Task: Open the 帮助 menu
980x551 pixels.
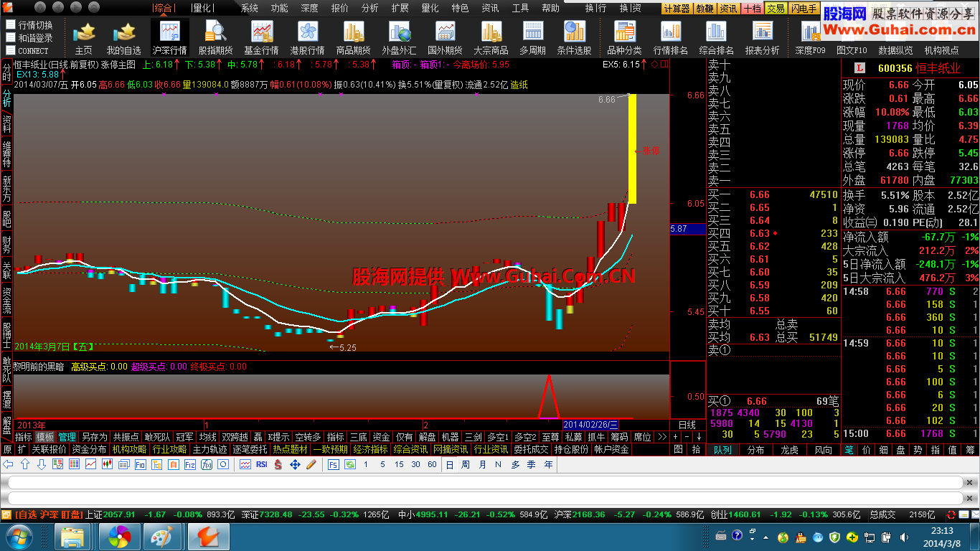Action: pos(550,8)
